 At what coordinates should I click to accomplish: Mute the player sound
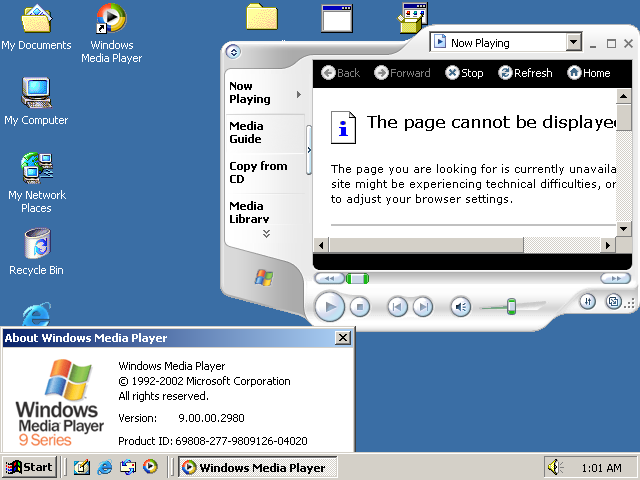pyautogui.click(x=461, y=307)
